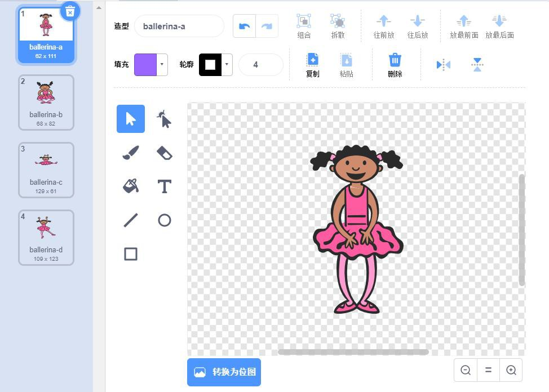The width and height of the screenshot is (549, 392).
Task: Click the outline width field showing 4
Action: (x=260, y=64)
